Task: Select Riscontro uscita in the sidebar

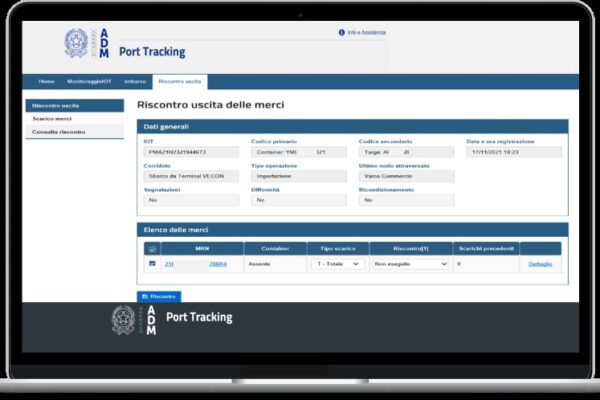Action: coord(56,105)
